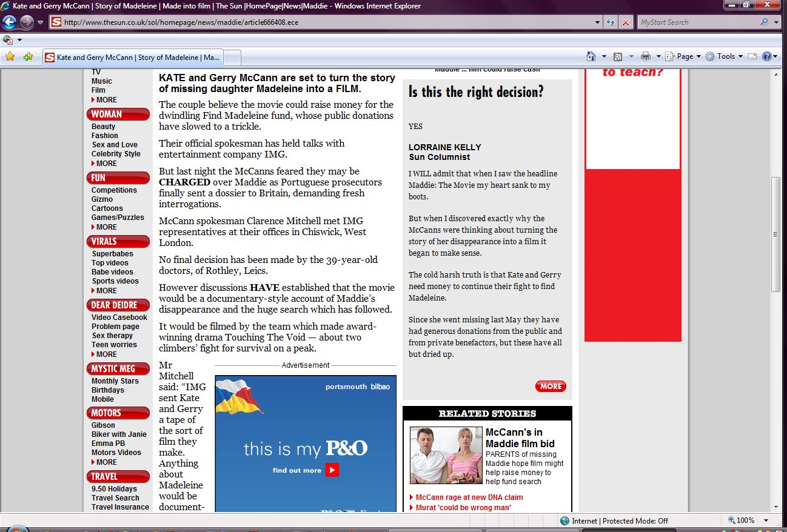Click the search magnifier icon
The width and height of the screenshot is (787, 532).
coord(764,22)
